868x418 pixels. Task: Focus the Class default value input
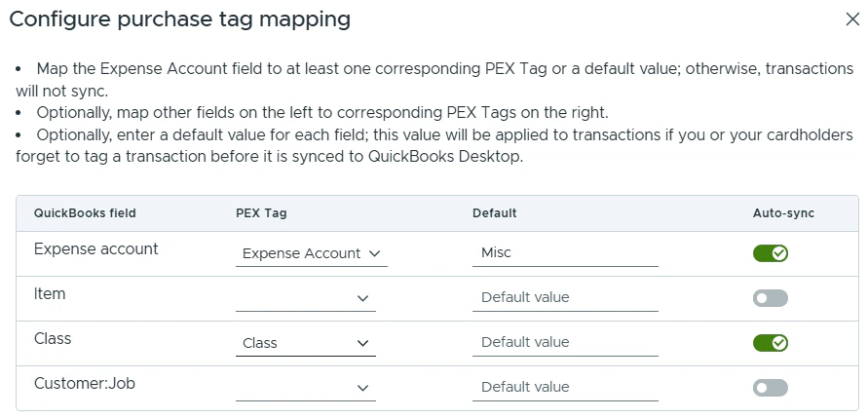[565, 342]
